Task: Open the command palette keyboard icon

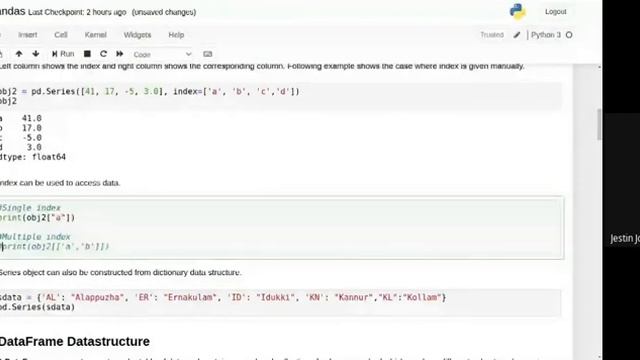Action: coord(208,54)
